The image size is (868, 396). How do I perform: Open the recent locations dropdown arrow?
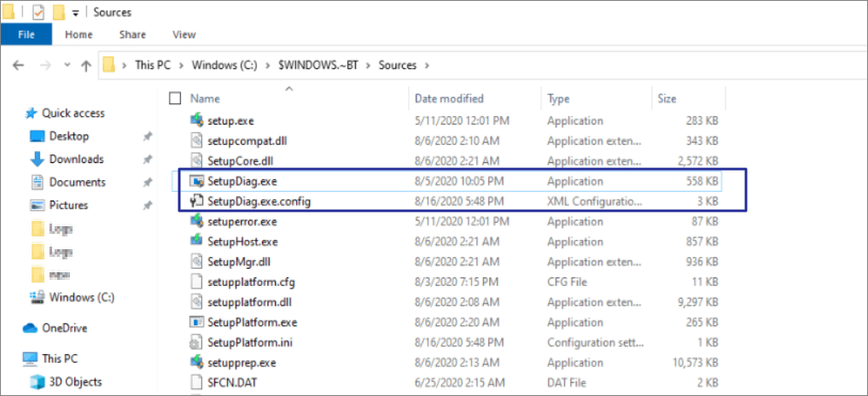click(67, 66)
